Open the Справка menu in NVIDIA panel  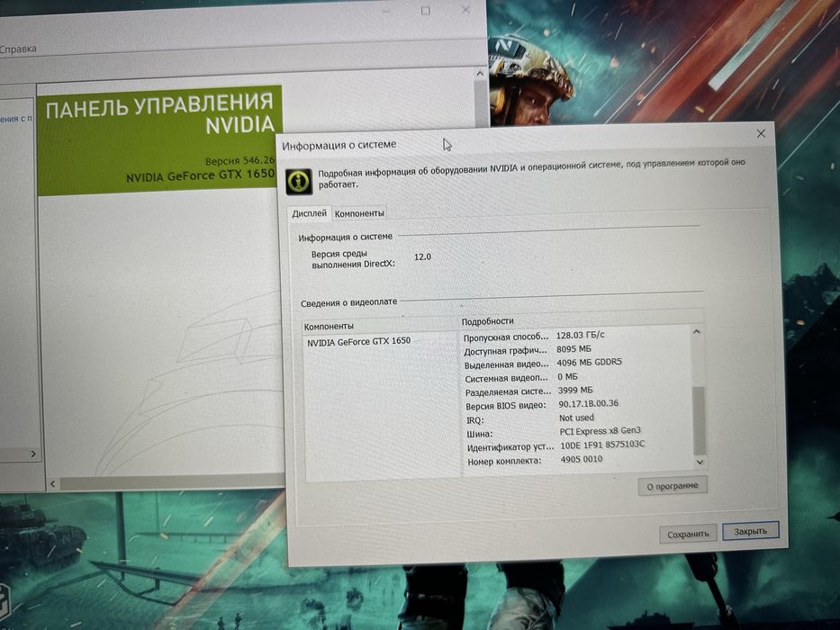point(18,49)
